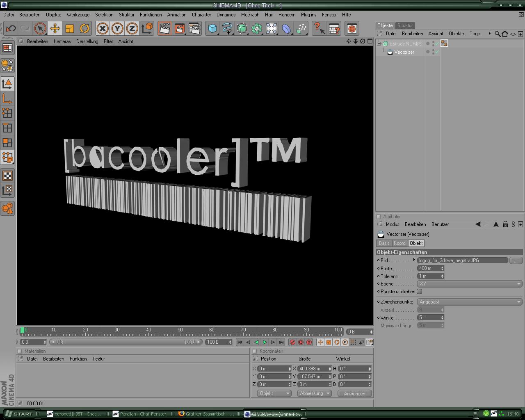Toggle Z axis lock
This screenshot has width=525, height=420.
132,28
